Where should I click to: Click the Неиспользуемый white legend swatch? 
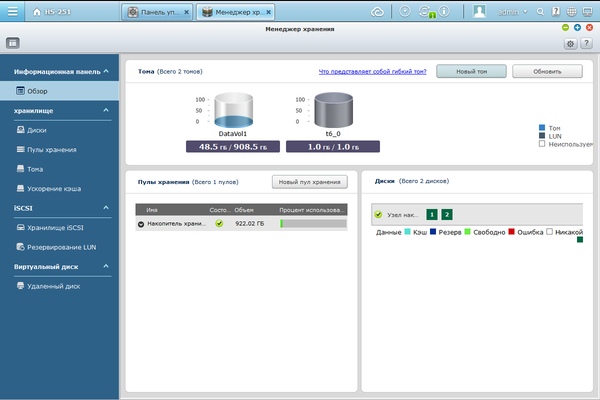[x=542, y=144]
